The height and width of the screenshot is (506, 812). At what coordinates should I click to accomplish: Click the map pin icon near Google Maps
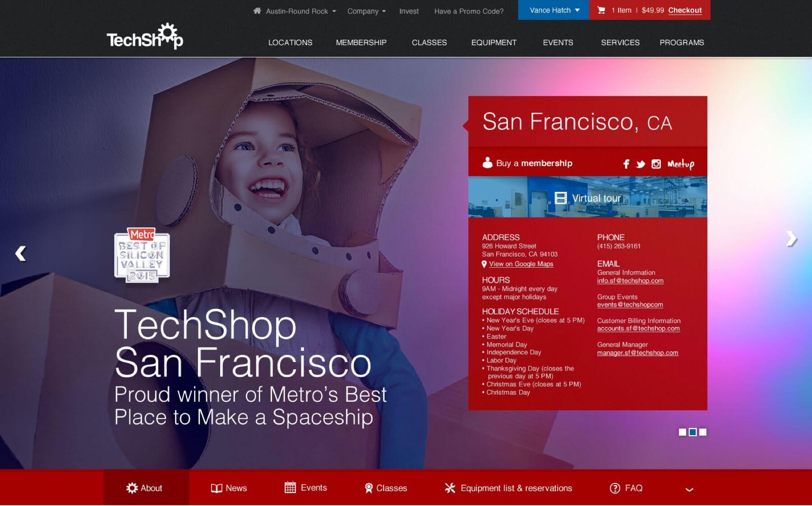point(484,264)
